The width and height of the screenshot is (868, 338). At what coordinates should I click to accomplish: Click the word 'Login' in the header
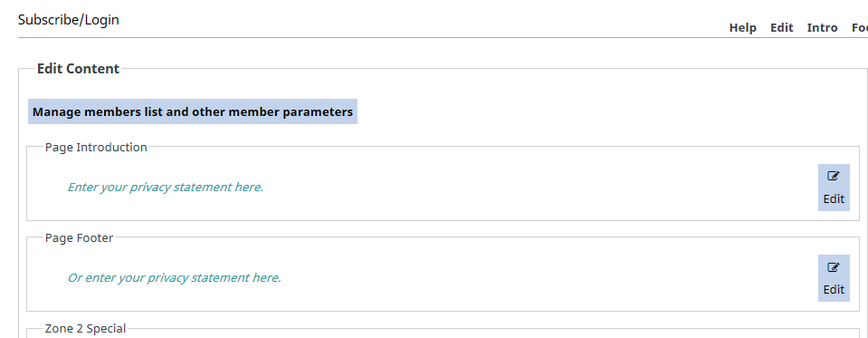102,20
